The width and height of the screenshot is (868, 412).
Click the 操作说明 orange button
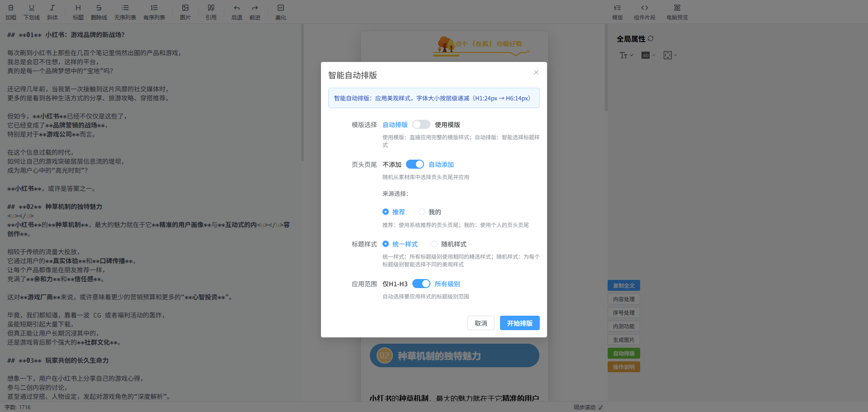click(x=624, y=367)
